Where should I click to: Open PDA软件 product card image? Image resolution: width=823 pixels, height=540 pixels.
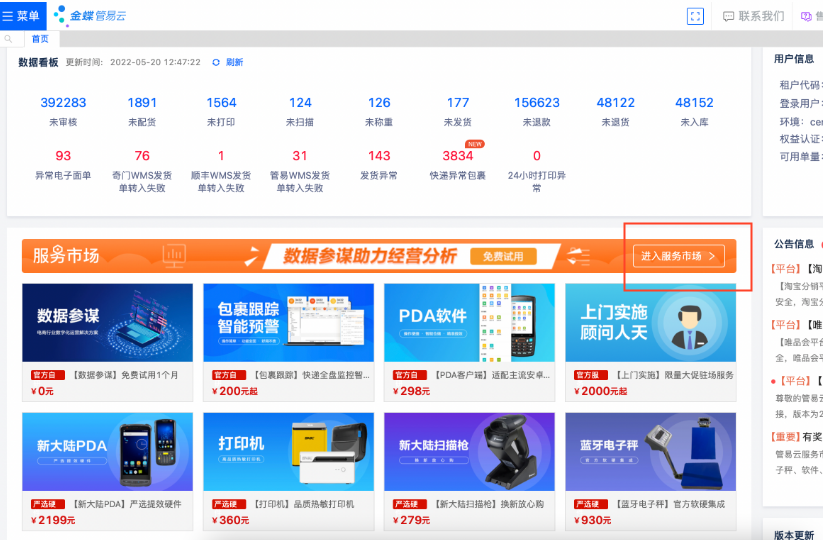[x=469, y=322]
